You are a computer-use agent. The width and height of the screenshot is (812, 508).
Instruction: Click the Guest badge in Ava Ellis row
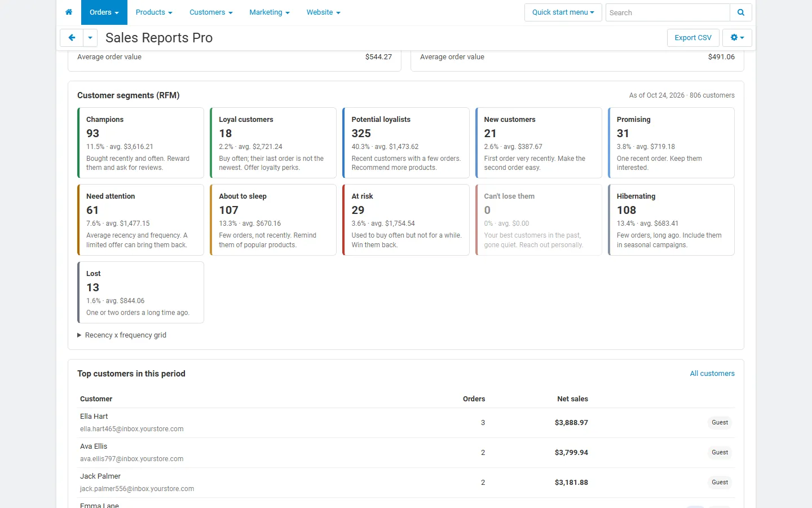720,453
